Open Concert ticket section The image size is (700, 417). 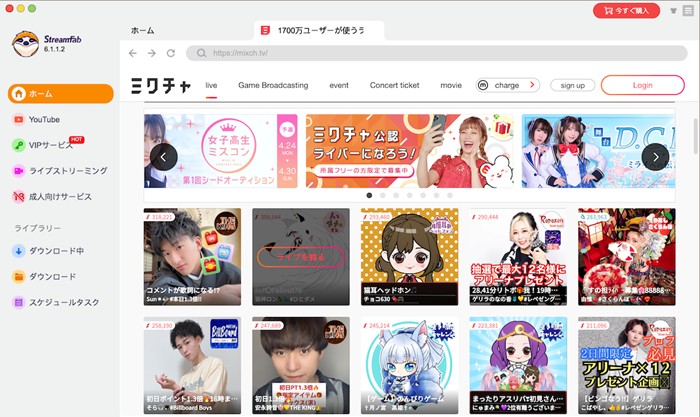click(395, 85)
